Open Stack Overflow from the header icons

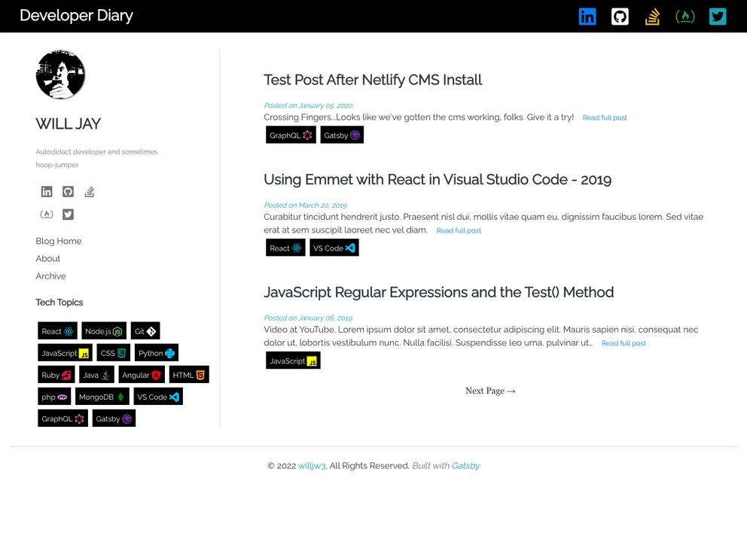651,15
